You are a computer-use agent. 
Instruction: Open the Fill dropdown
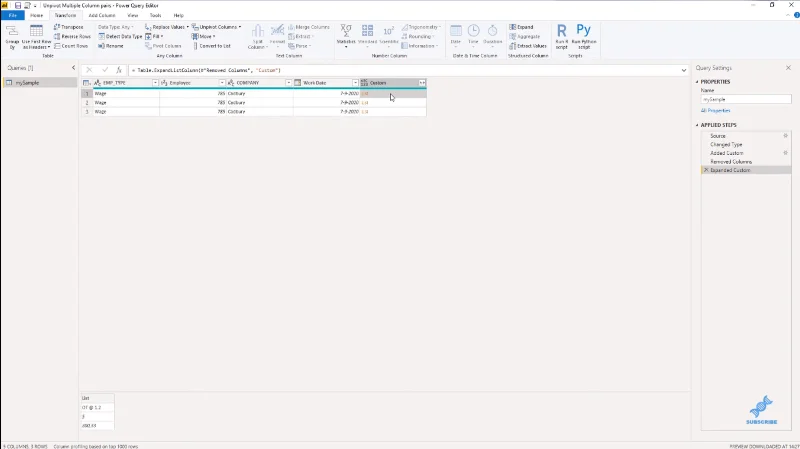154,37
